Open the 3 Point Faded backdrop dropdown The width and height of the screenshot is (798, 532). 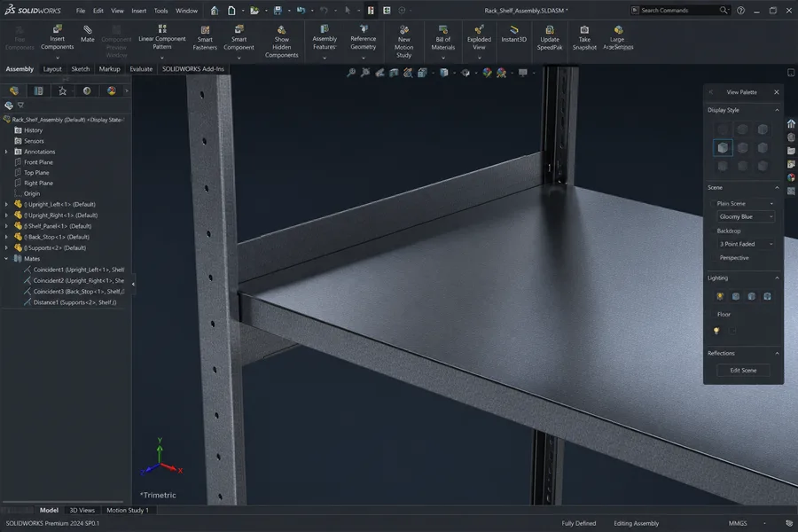(746, 244)
